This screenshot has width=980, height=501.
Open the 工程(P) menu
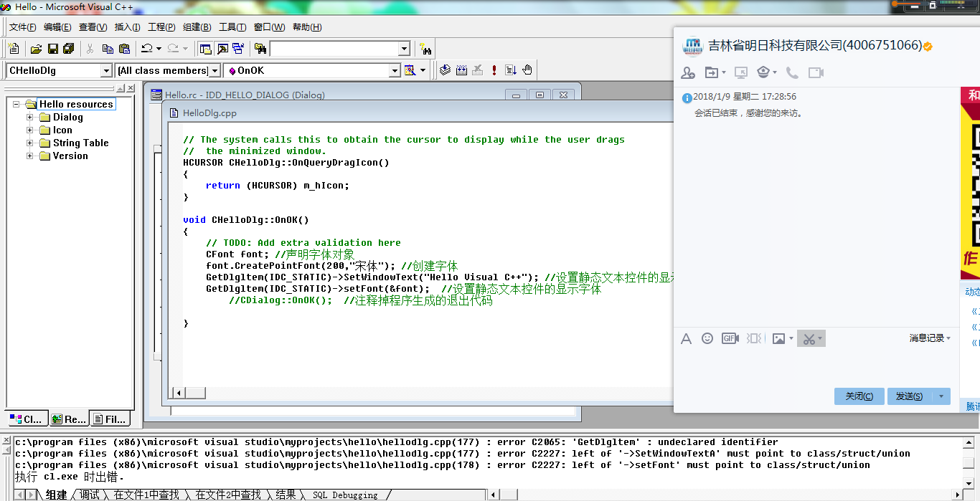(x=161, y=27)
